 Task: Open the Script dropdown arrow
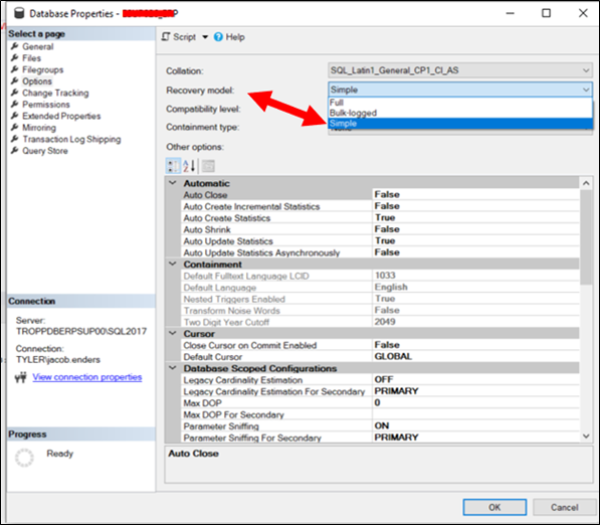[x=205, y=37]
